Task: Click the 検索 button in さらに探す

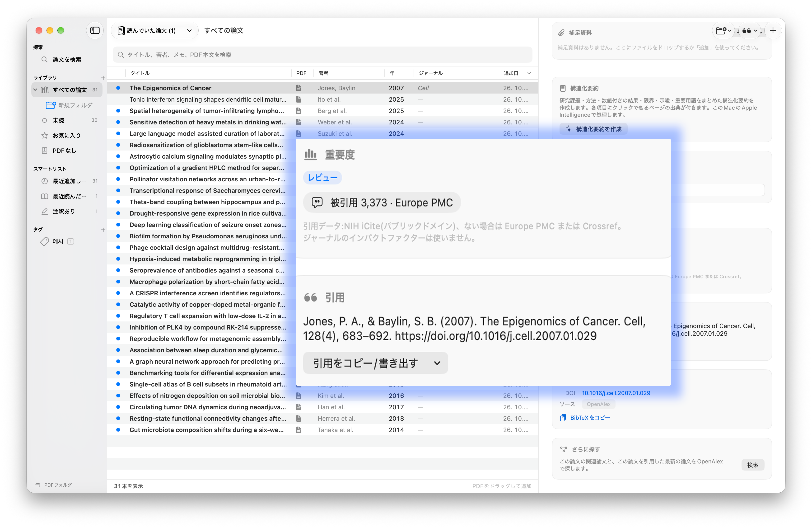Action: tap(753, 465)
